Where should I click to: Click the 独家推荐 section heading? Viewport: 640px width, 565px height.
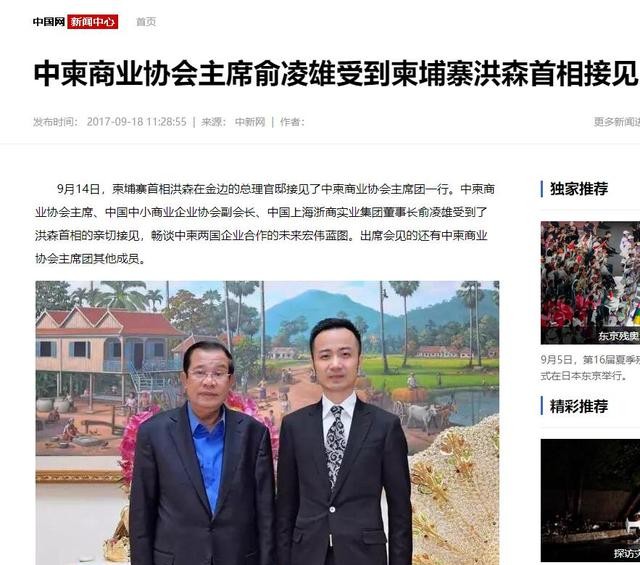pyautogui.click(x=579, y=189)
